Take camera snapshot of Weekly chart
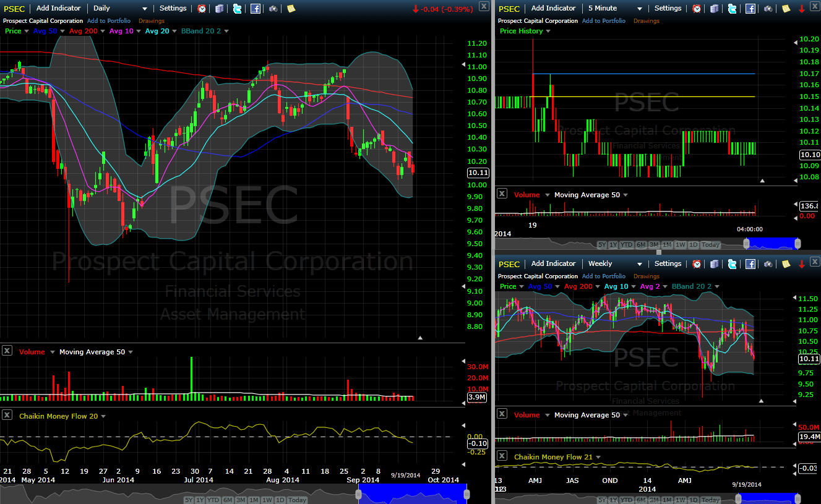 coord(768,264)
